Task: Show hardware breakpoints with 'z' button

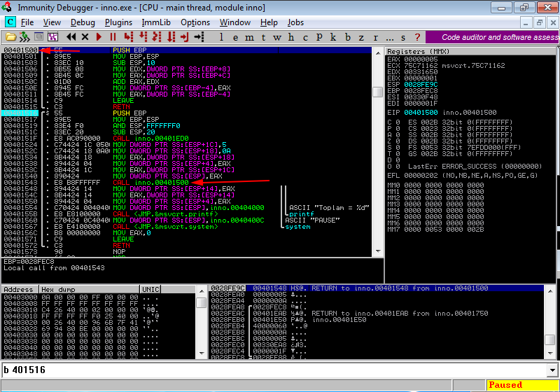Action: [361, 37]
